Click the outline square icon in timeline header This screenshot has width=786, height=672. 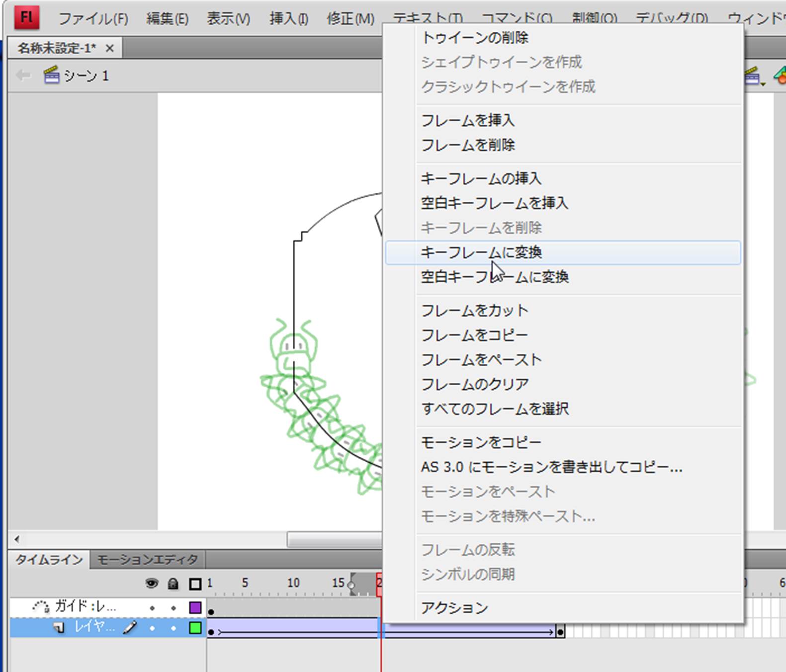[x=195, y=584]
